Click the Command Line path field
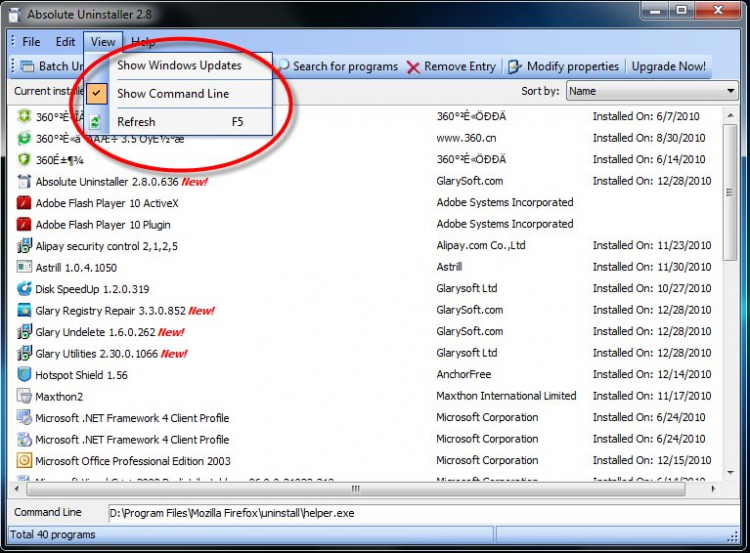 click(x=423, y=513)
